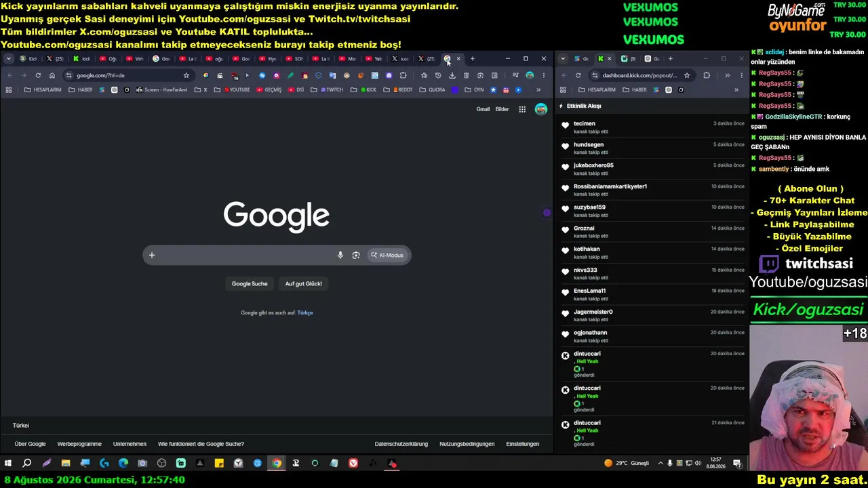
Task: Expand hidden bookmarks in the left browser
Action: (538, 89)
